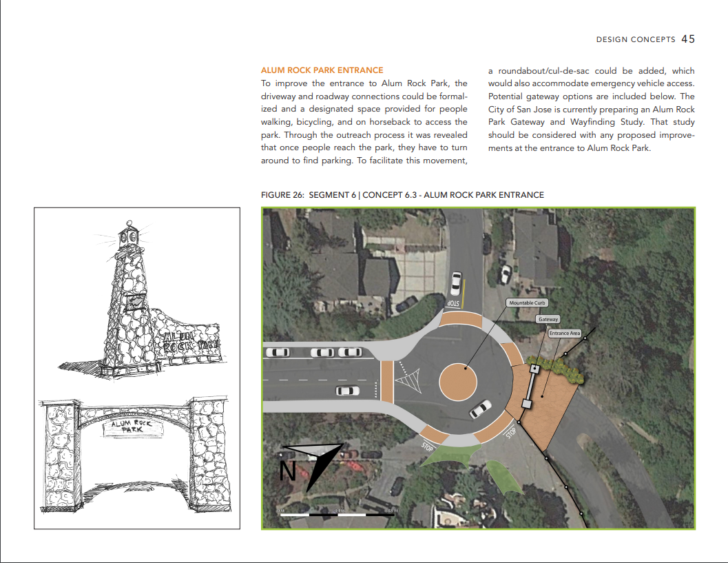Click the 'Entrance Area' map label

pos(565,333)
